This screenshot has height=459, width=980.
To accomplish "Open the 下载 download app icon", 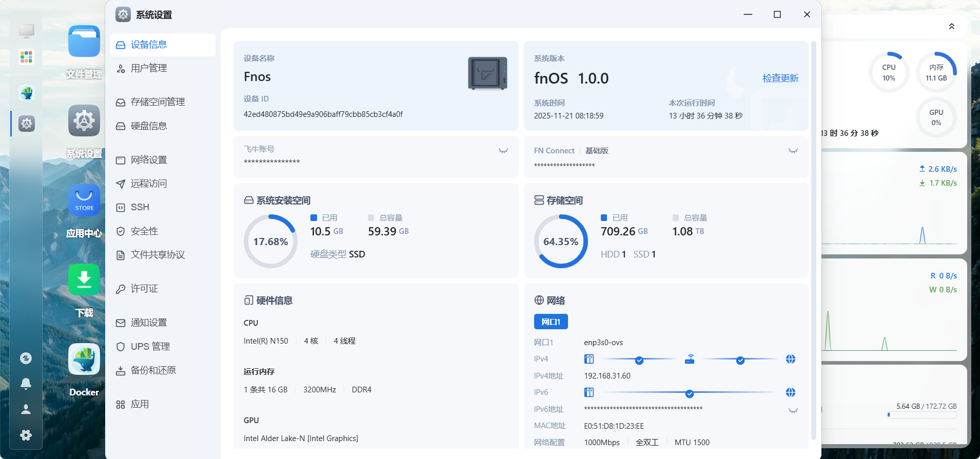I will click(84, 280).
